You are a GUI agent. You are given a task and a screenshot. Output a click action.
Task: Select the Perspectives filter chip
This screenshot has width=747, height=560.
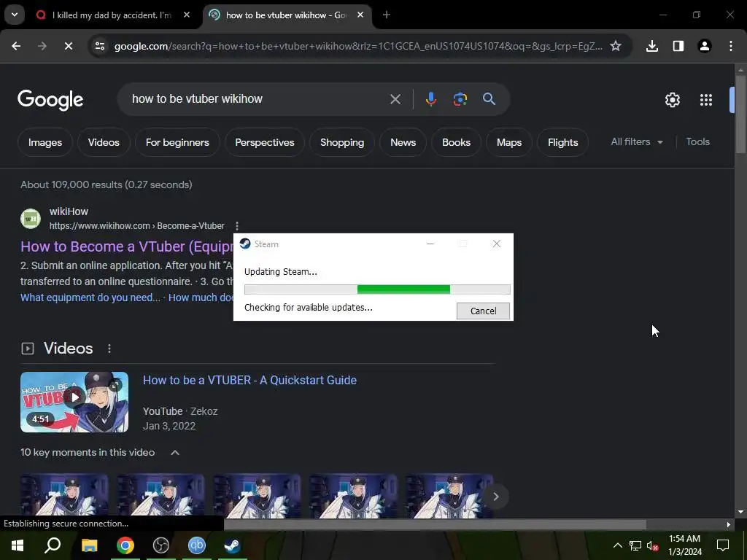264,142
